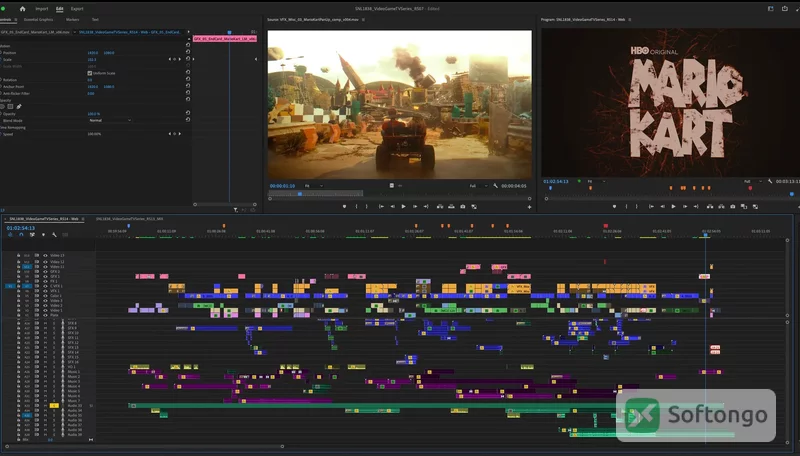Go to the next Scale keyframe
The image size is (800, 456).
point(180,59)
